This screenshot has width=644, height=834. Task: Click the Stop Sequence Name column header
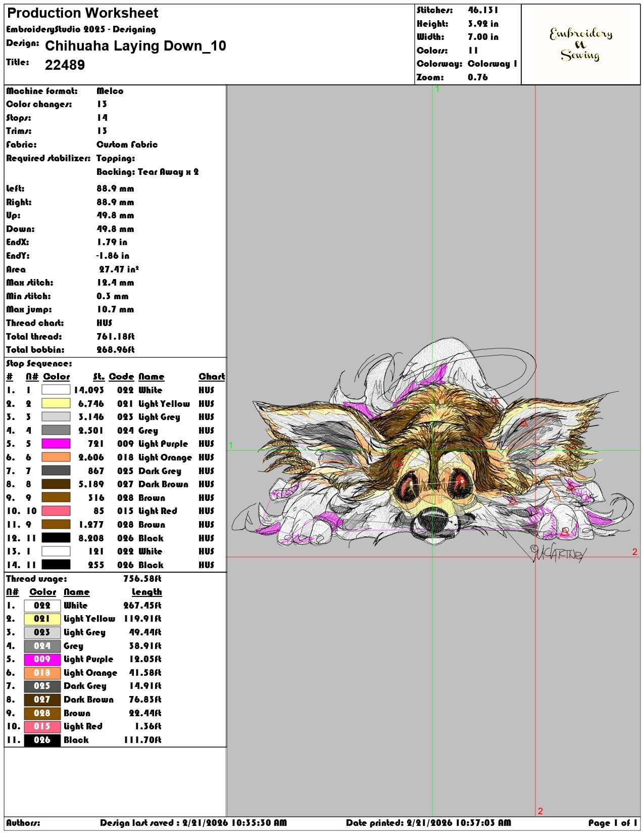[x=151, y=377]
